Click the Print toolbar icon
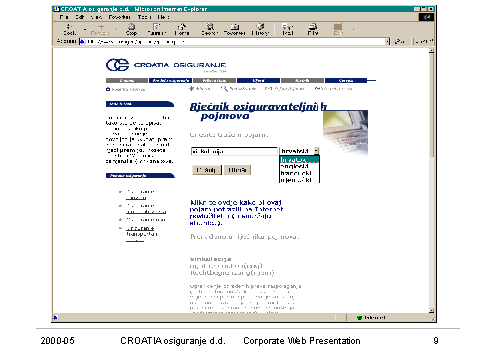This screenshot has height=360, width=480. 313,29
